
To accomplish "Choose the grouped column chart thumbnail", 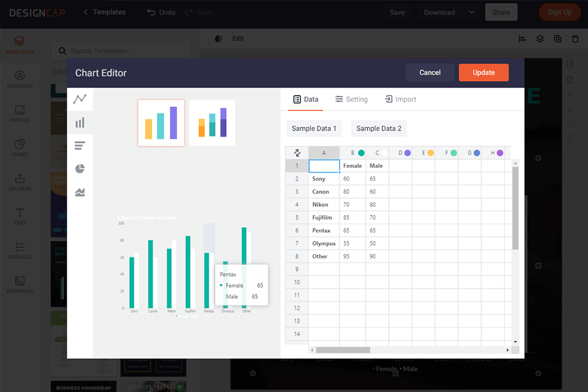I will click(161, 123).
